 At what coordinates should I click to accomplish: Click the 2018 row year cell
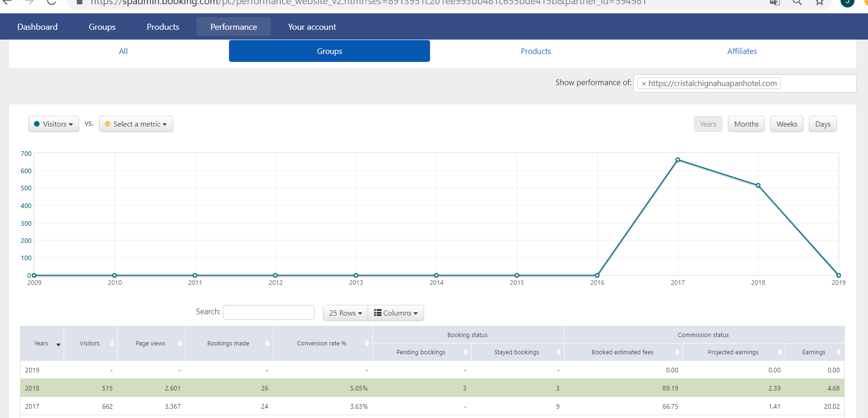(x=32, y=388)
